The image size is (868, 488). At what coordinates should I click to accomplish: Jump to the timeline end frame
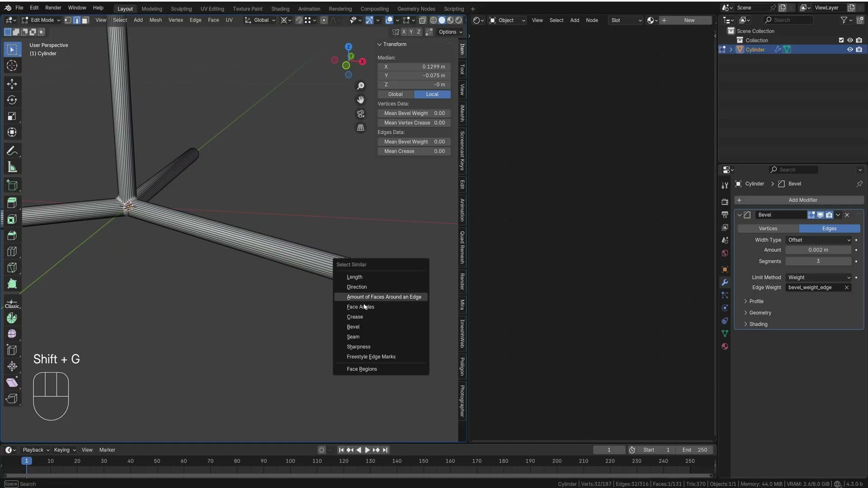click(x=385, y=450)
